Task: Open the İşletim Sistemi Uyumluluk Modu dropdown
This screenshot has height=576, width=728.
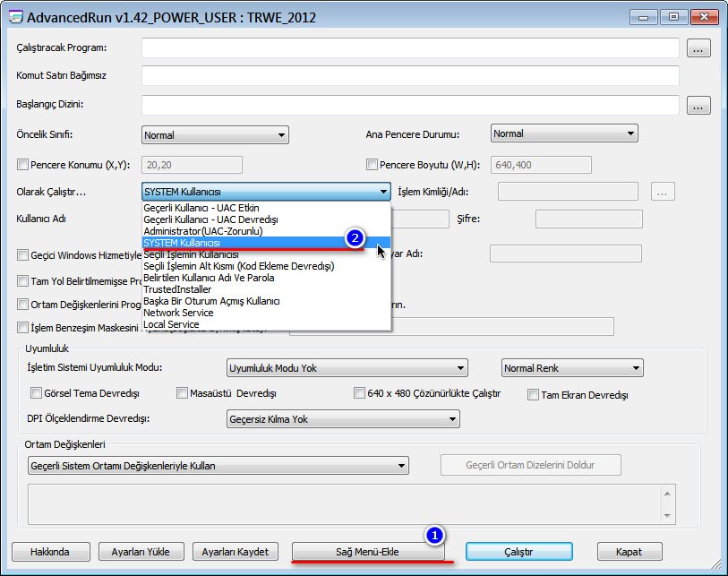Action: click(347, 368)
